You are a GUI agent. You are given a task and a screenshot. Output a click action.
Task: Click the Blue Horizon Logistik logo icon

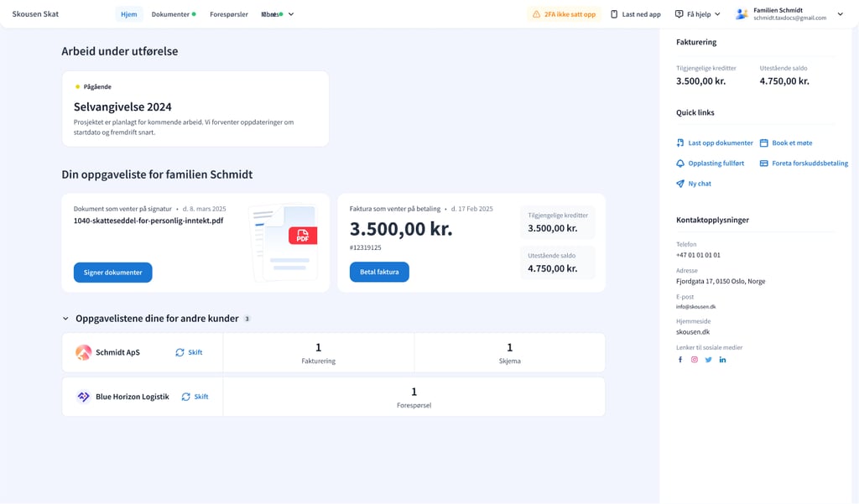click(x=84, y=397)
